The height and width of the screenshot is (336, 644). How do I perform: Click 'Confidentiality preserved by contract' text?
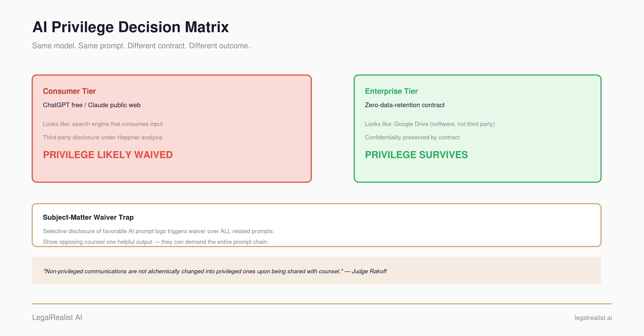point(412,137)
